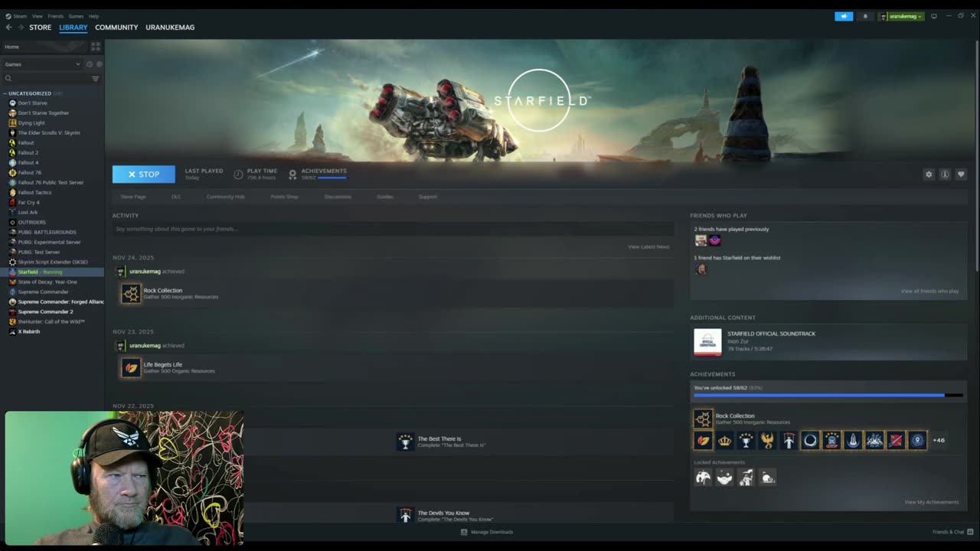Open the rocket ship achievement icon
This screenshot has width=980, height=551.
click(x=853, y=440)
